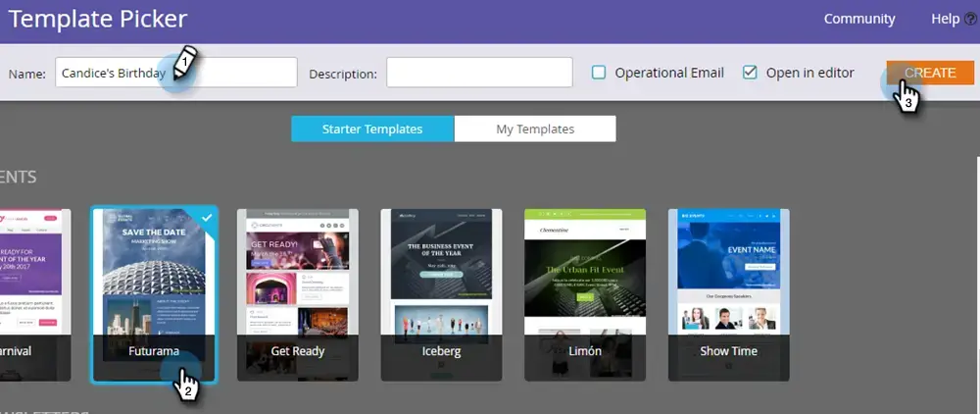Screen dimensions: 980x414
Task: Open the Community link
Action: [x=858, y=19]
